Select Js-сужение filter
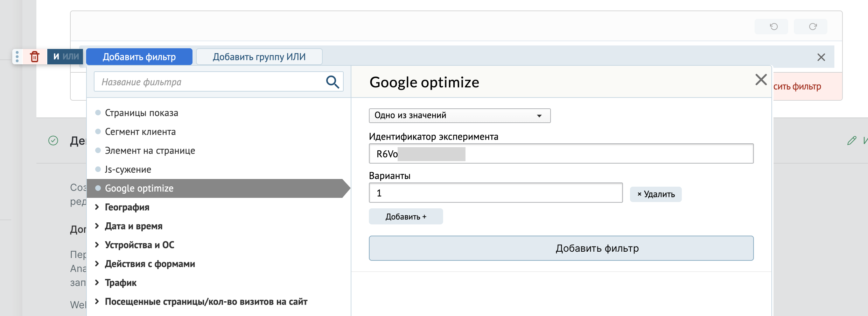 [x=128, y=170]
